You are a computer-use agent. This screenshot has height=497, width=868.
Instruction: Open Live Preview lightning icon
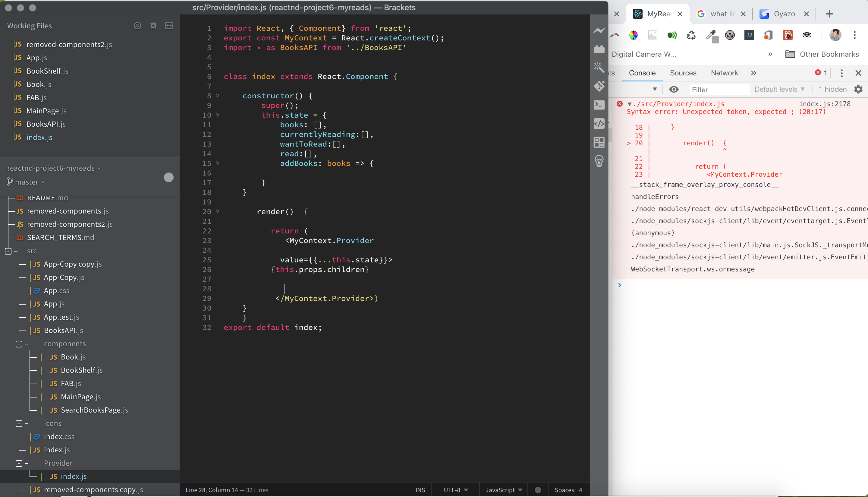[x=599, y=31]
